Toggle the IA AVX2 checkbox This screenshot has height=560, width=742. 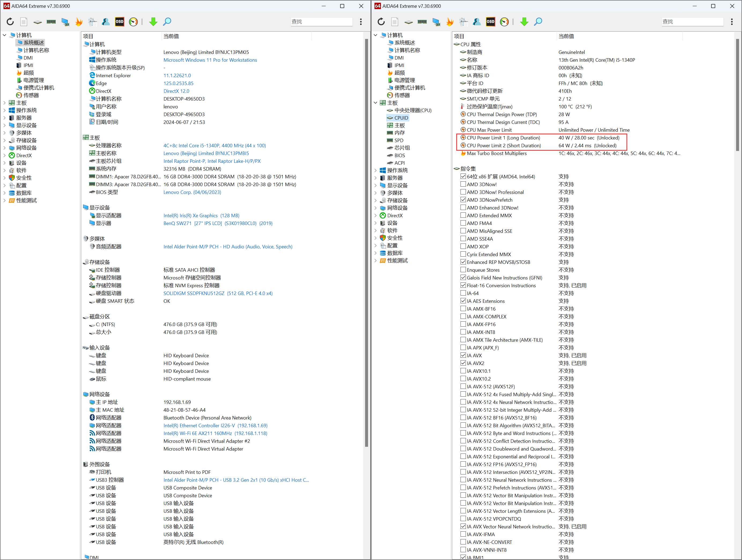click(x=463, y=363)
